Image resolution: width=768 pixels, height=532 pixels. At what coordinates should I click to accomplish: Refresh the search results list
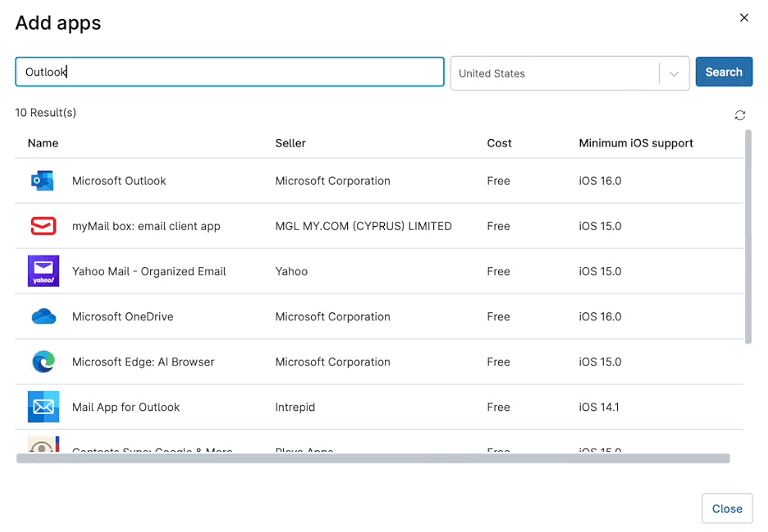point(740,115)
